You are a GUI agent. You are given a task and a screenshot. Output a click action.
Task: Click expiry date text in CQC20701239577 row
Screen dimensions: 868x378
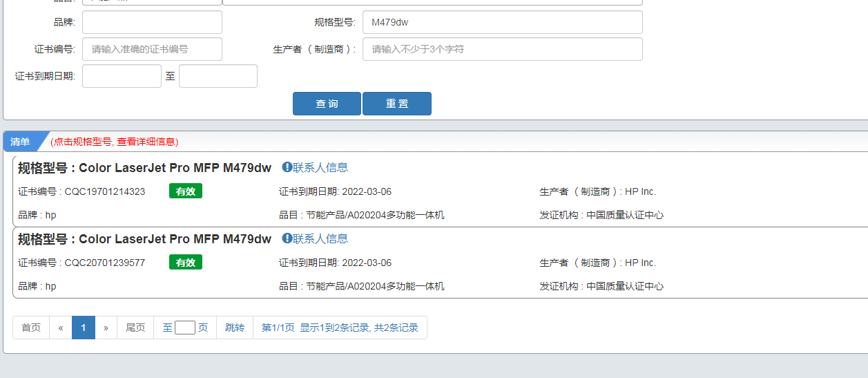[335, 263]
